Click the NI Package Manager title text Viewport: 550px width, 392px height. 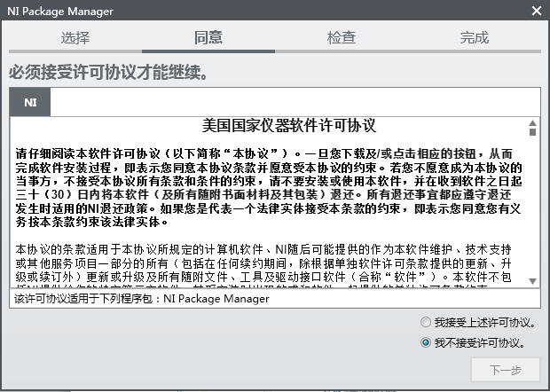pyautogui.click(x=60, y=12)
